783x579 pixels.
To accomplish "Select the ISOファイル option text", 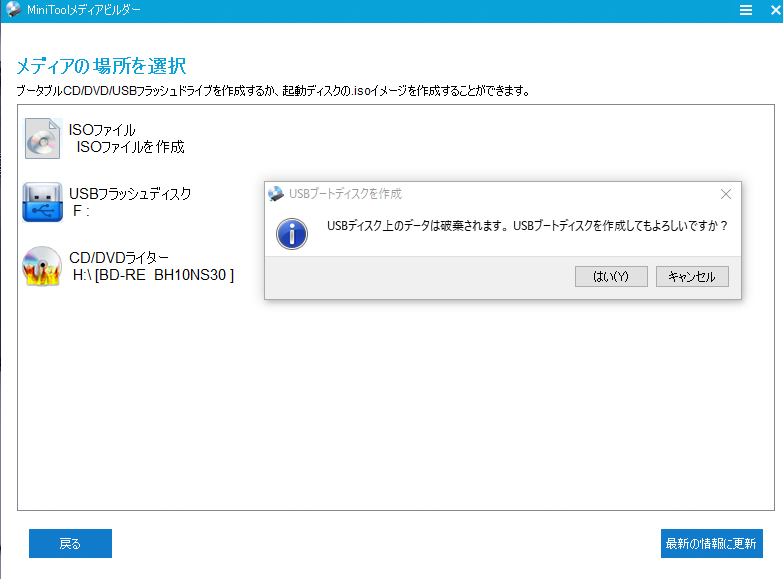I will (x=102, y=130).
